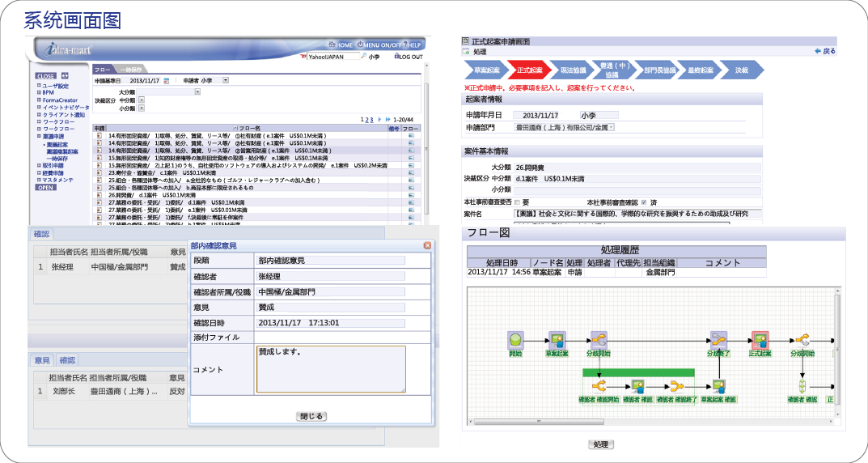The height and width of the screenshot is (463, 868).
Task: Click the 処理 button below flow diagram
Action: (600, 444)
